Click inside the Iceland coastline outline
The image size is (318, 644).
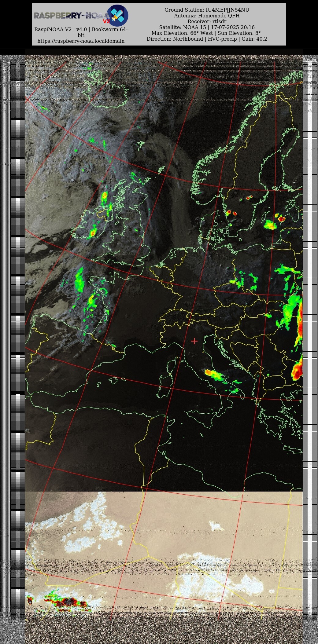(x=107, y=92)
